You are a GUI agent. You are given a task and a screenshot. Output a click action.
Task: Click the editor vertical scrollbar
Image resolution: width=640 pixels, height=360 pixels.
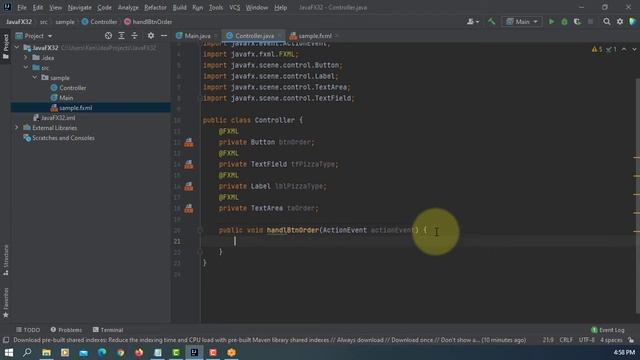coord(637,196)
